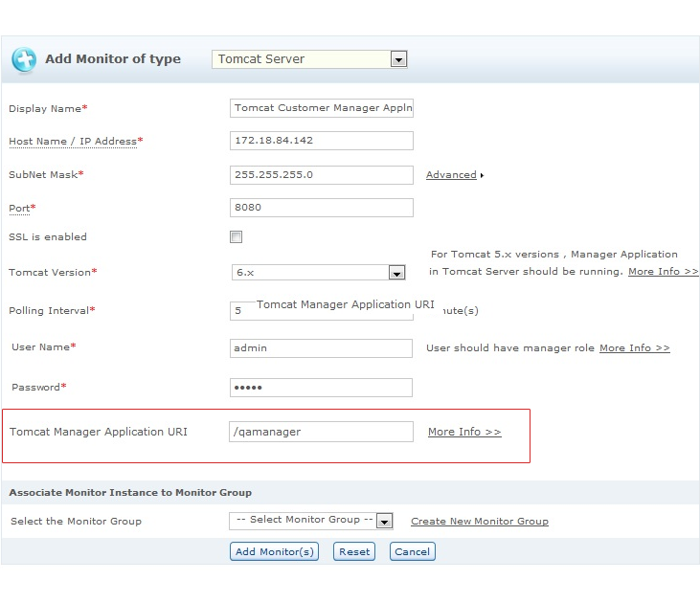
Task: Enable the SSL is enabled checkbox
Action: (237, 237)
